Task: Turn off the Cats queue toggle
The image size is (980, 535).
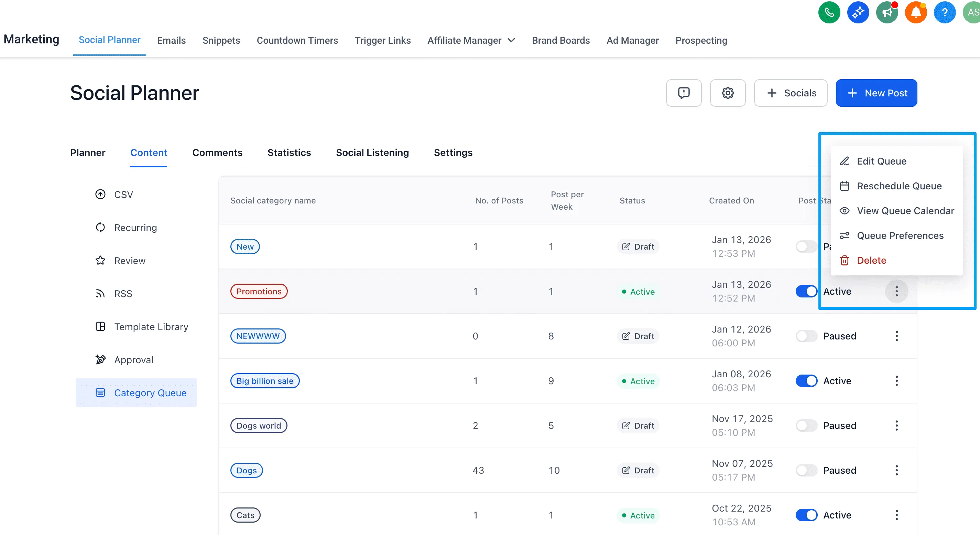Action: (x=806, y=515)
